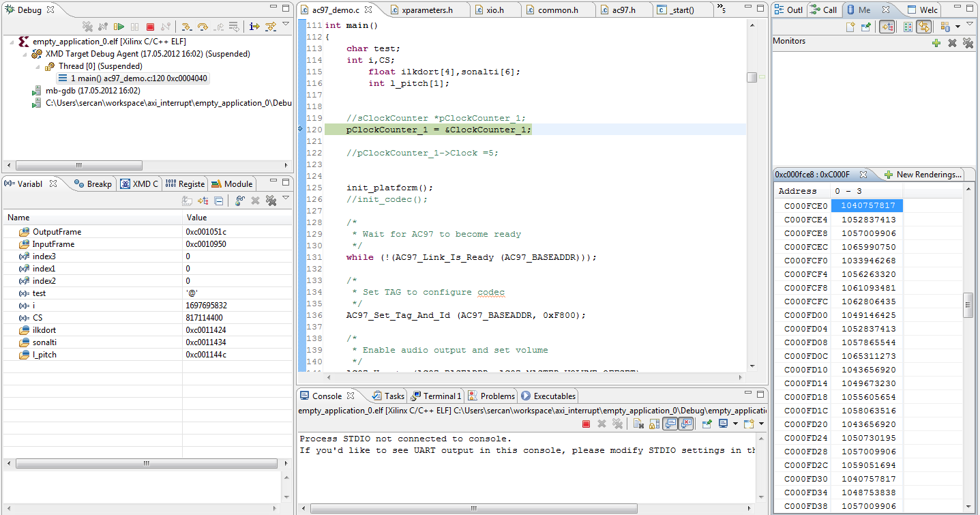Click the red Terminate button in the Debug toolbar
The width and height of the screenshot is (980, 515).
click(150, 27)
